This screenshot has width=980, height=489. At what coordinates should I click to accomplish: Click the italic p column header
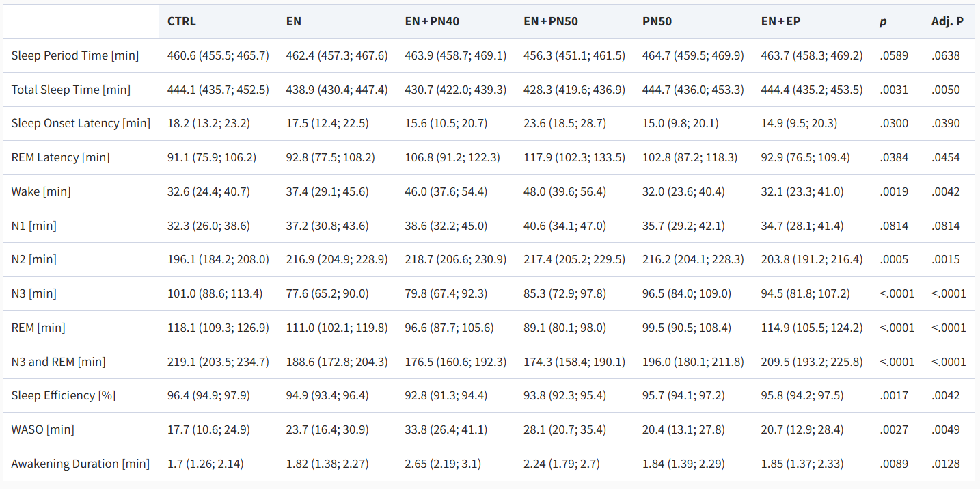(883, 22)
